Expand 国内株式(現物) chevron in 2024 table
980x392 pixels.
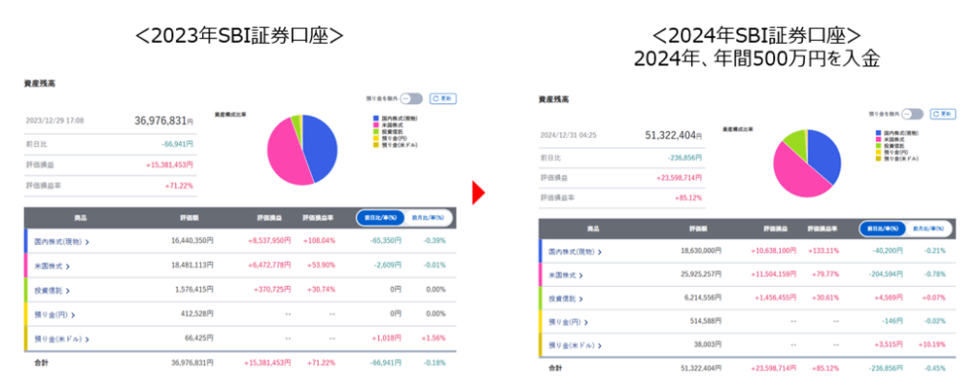(600, 252)
